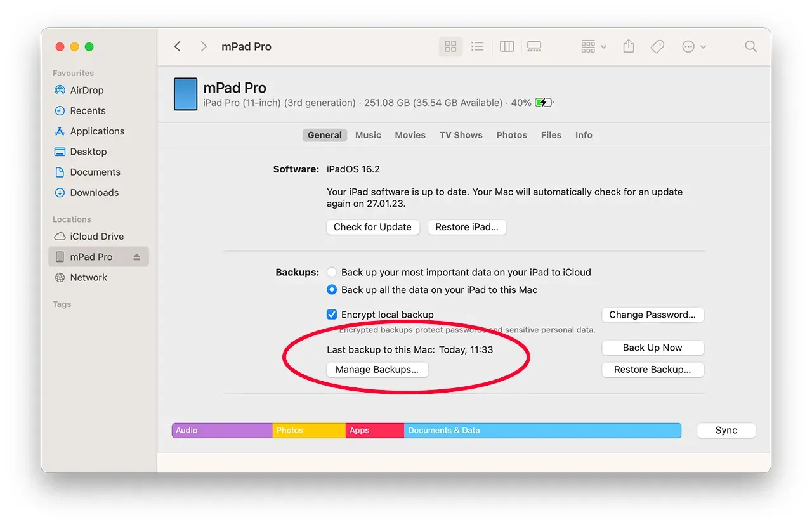
Task: Open the TV Shows tab
Action: pos(461,134)
